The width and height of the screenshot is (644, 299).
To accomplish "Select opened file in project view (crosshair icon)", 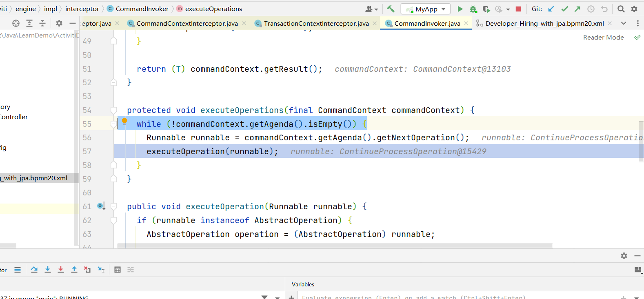I will pos(16,23).
